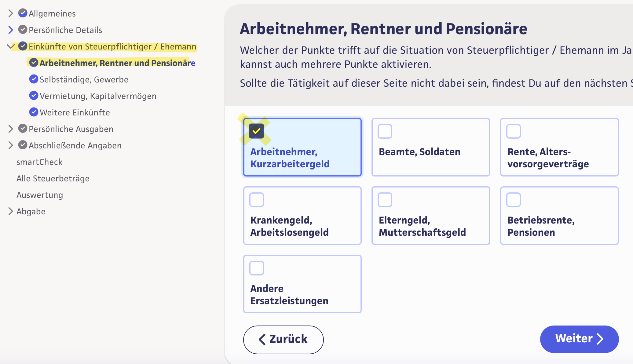Select the Betriebsrente, Pensionen card
Screen dimensions: 633x364
(559, 216)
